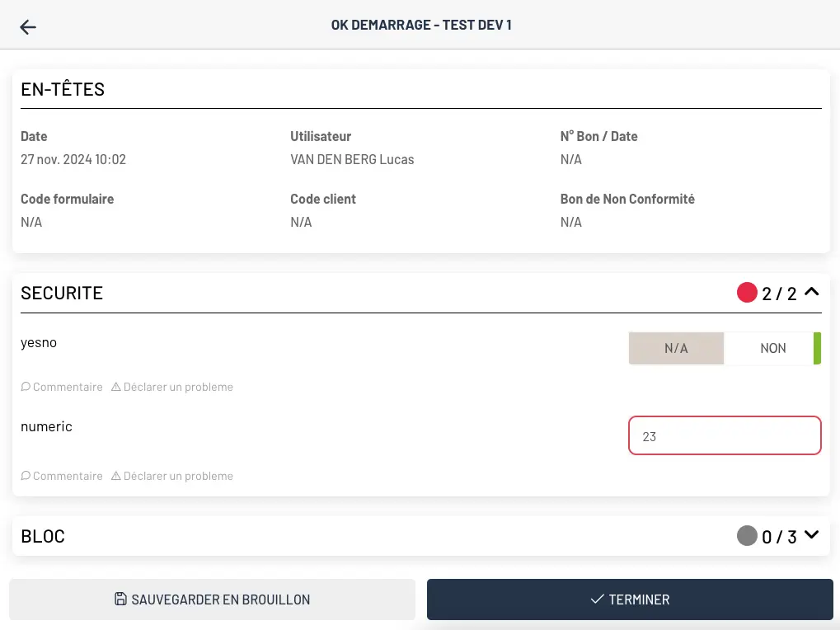Collapse the SECURITE section chevron
The width and height of the screenshot is (840, 630).
click(812, 292)
